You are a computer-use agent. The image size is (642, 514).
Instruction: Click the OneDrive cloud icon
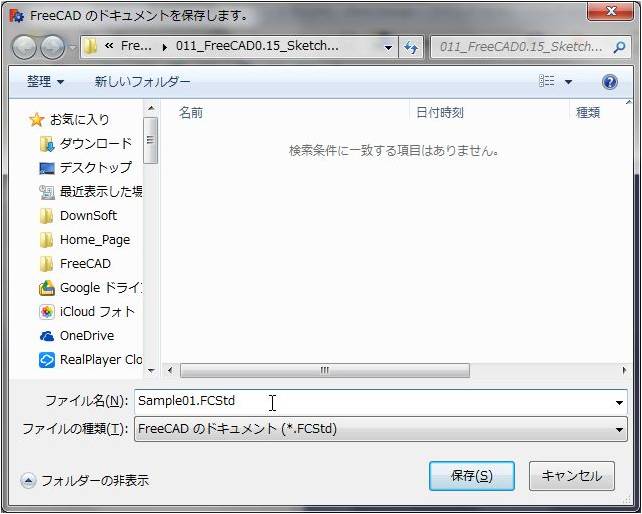pyautogui.click(x=47, y=336)
